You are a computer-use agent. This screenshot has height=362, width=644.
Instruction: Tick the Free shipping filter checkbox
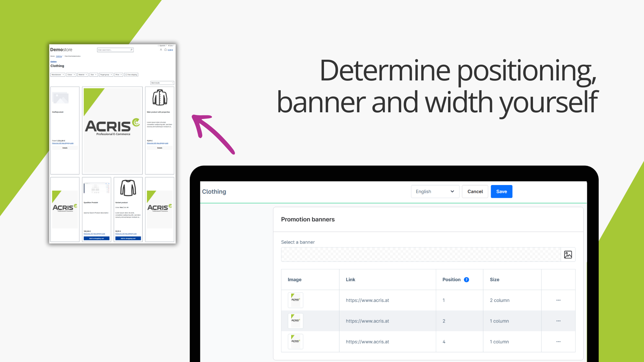coord(126,75)
